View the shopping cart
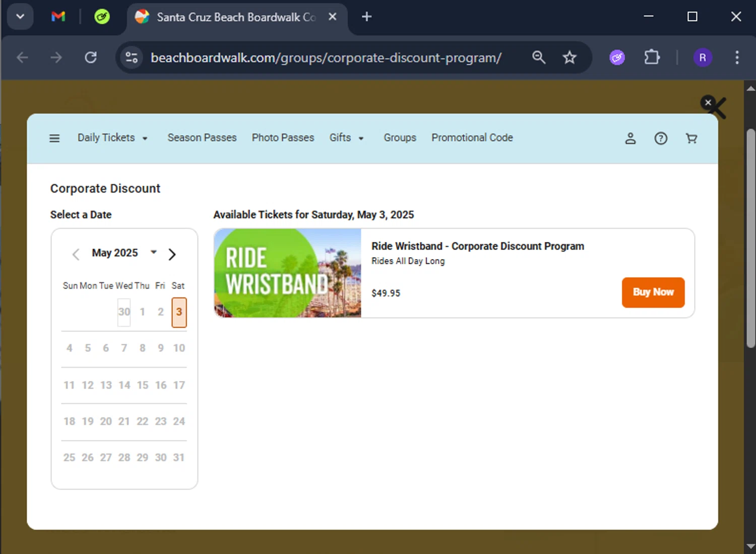Viewport: 756px width, 554px height. (x=691, y=138)
